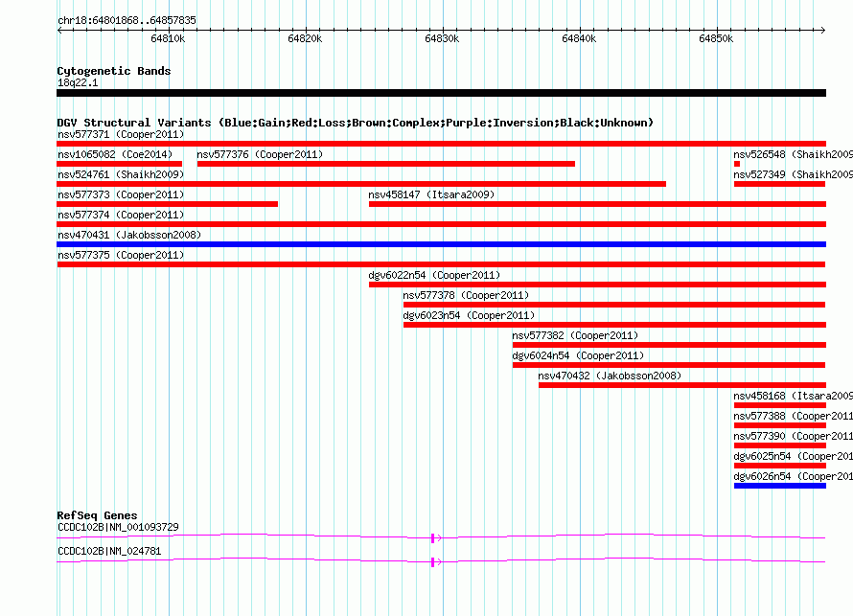Select the nsv577390 variant label
Image resolution: width=853 pixels, height=616 pixels.
[794, 436]
